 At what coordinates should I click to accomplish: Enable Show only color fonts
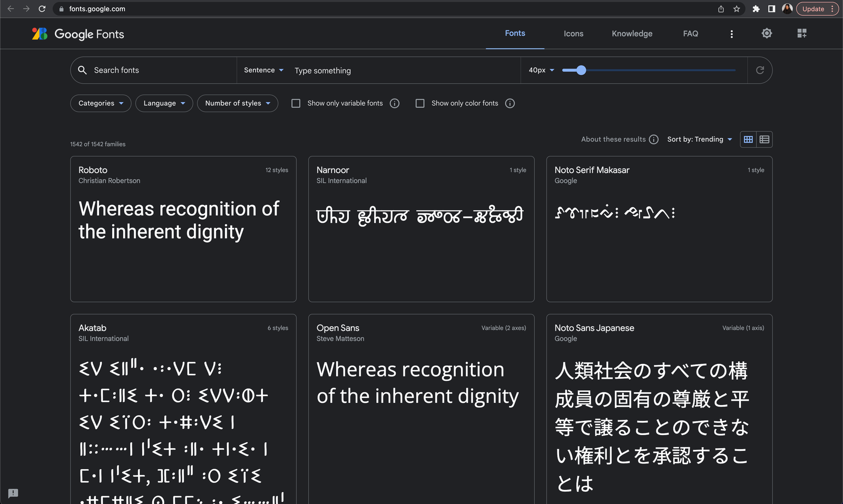[420, 103]
